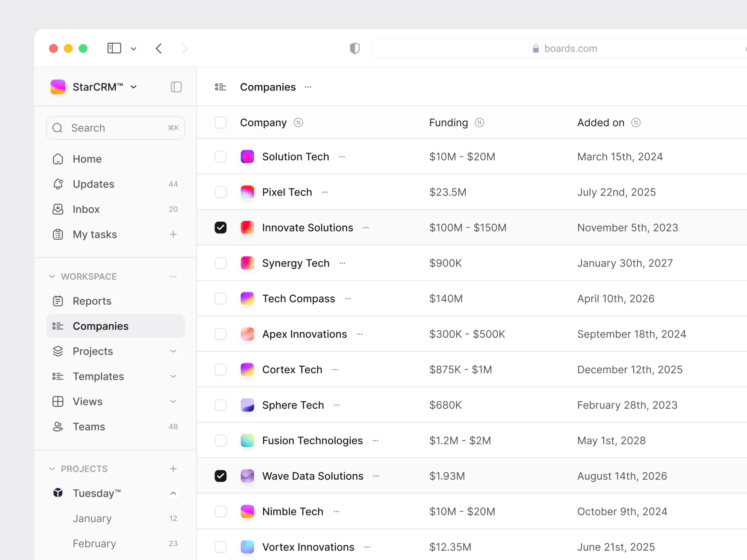This screenshot has height=560, width=747.
Task: Select the Tech Compass row checkbox
Action: 221,299
